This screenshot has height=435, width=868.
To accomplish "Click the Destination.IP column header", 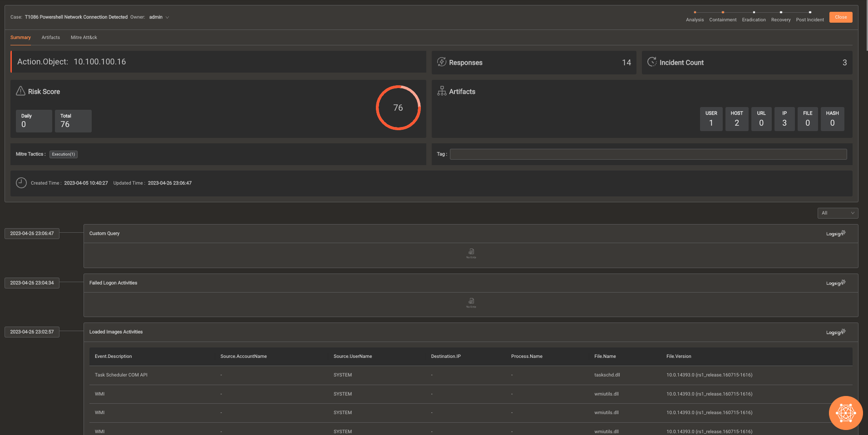I will pyautogui.click(x=446, y=357).
